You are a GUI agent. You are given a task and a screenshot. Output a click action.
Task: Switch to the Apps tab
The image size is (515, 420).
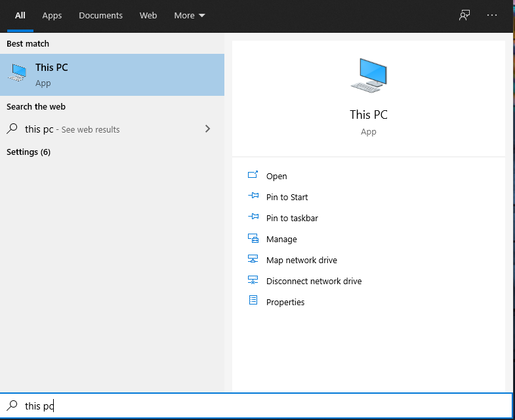click(52, 16)
